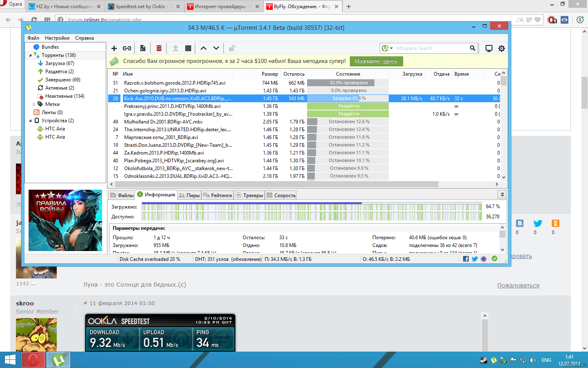Click the Пожаловаться link on the forum page

tap(518, 285)
